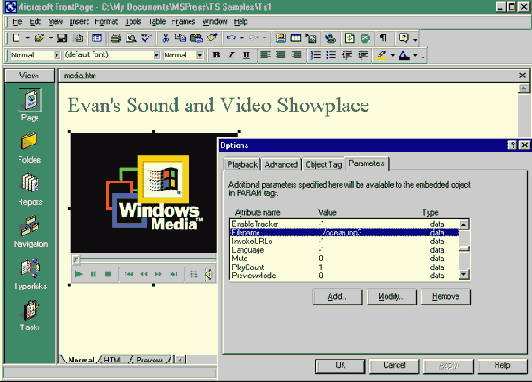This screenshot has height=382, width=532.
Task: Click the Print toolbar icon
Action: pos(116,38)
